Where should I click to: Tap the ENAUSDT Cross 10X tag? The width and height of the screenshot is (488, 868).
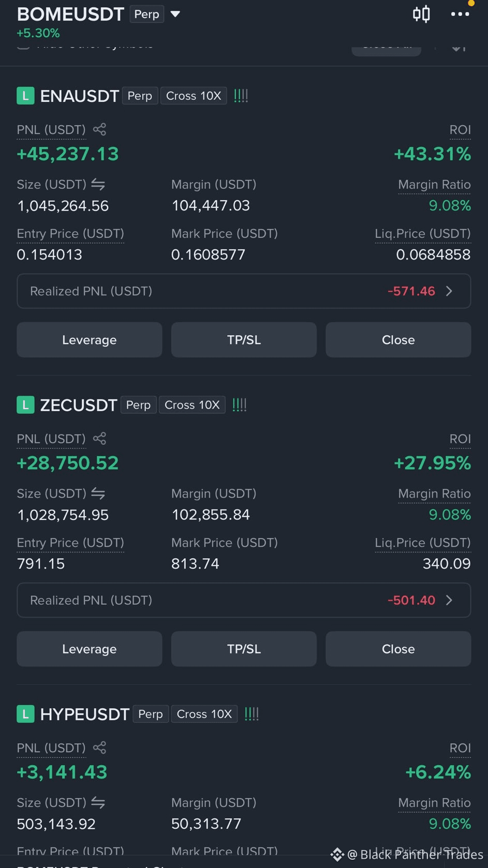point(194,96)
